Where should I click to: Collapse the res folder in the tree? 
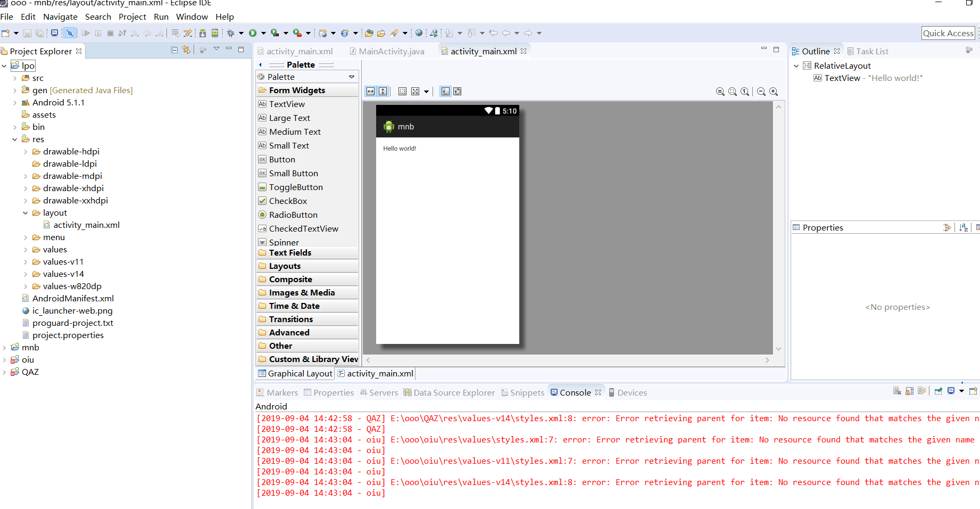point(15,139)
